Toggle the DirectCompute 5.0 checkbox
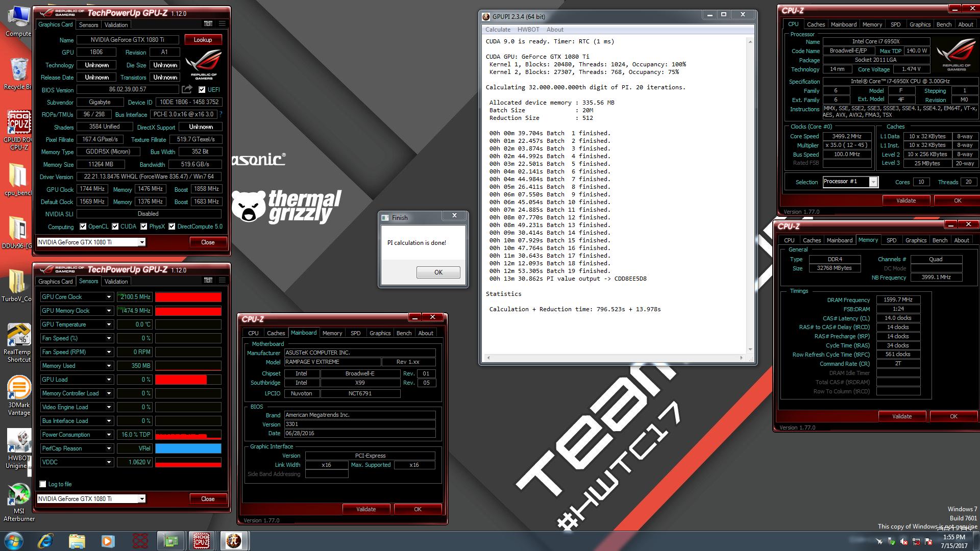The image size is (980, 551). click(172, 226)
